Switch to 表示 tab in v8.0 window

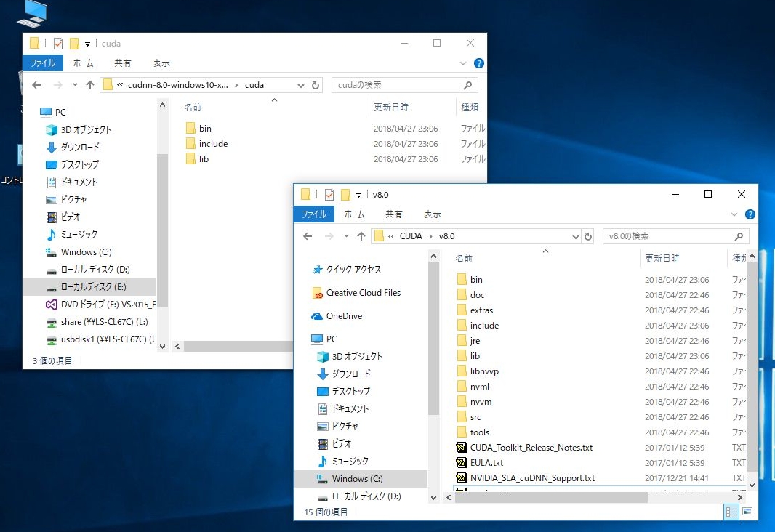point(432,214)
